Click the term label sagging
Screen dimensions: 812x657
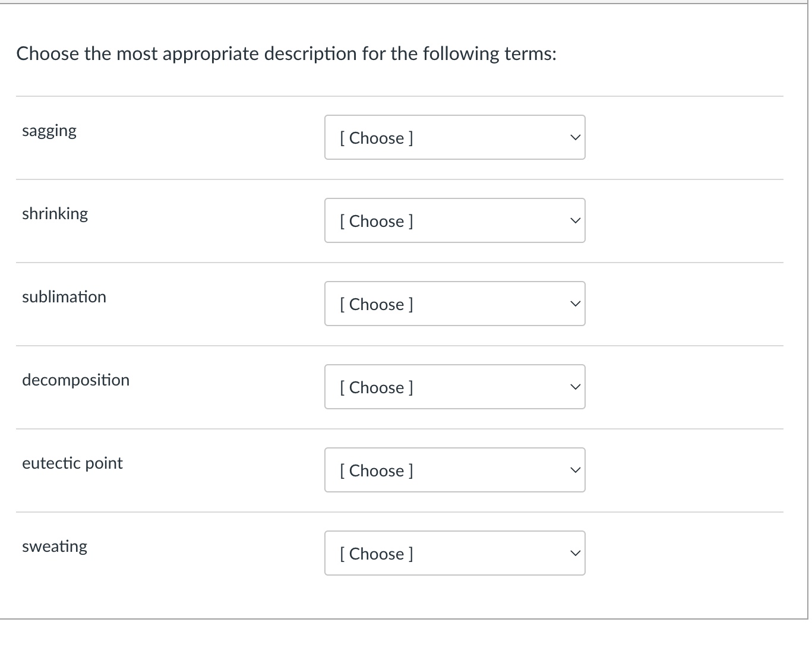coord(49,130)
